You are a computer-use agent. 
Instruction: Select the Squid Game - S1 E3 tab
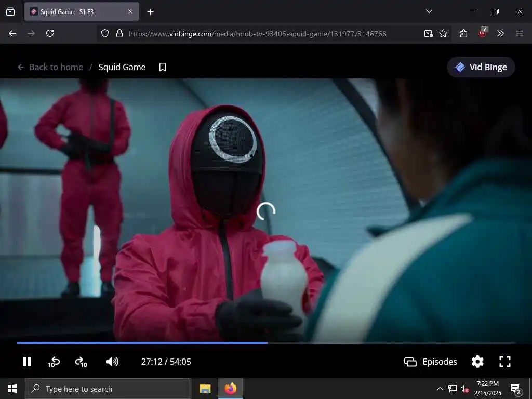click(x=82, y=11)
